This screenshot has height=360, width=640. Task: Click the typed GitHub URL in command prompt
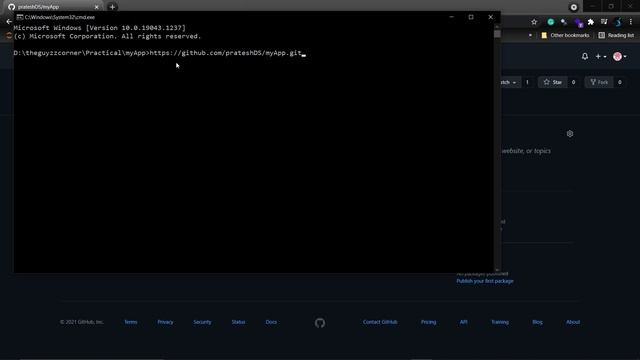(226, 53)
